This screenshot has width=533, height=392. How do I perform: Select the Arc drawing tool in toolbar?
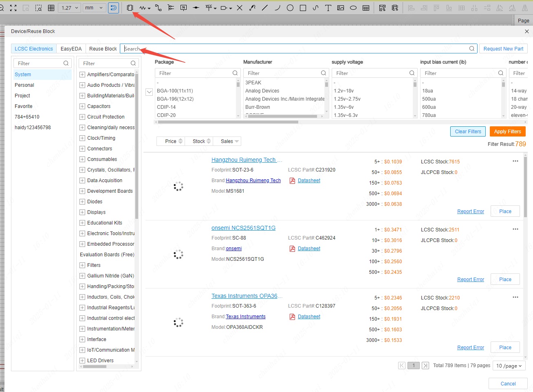click(x=278, y=8)
